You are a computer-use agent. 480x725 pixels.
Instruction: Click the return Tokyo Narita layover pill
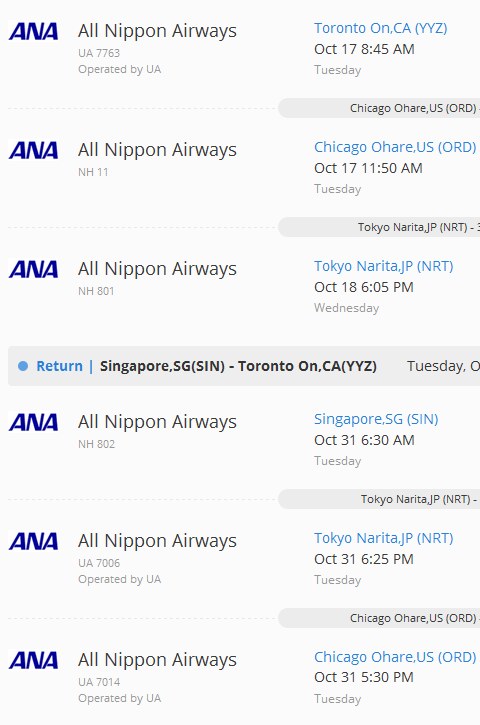[x=379, y=499]
